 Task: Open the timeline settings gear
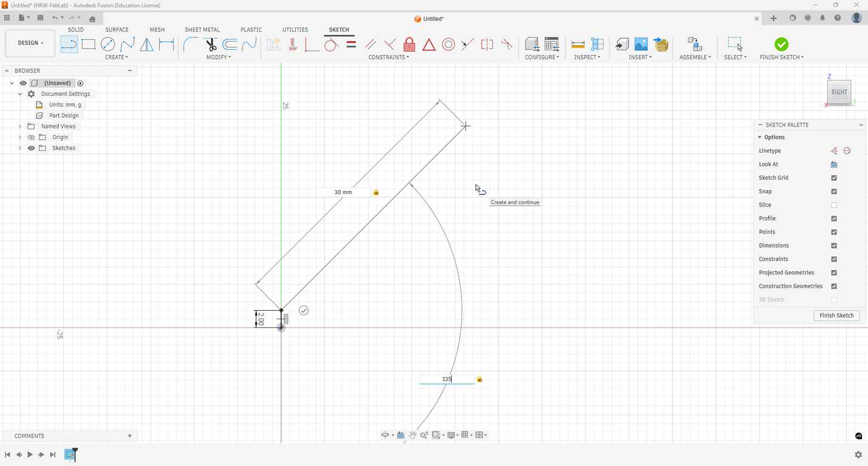(x=858, y=454)
